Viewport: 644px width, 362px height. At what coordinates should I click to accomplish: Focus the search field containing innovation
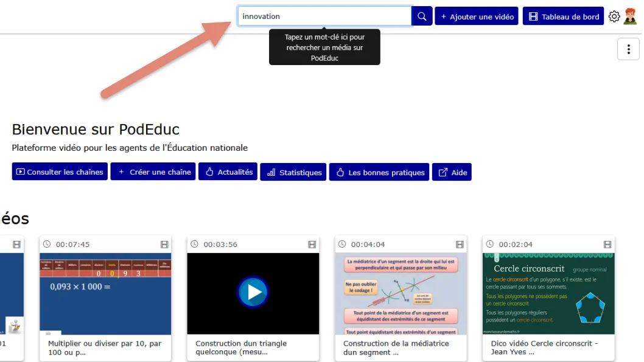click(x=324, y=16)
